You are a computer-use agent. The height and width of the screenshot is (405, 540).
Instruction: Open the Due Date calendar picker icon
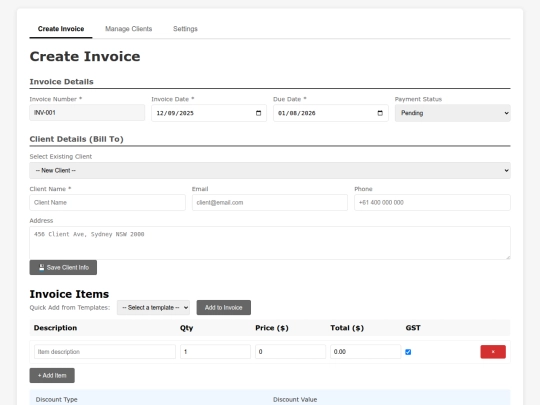pyautogui.click(x=380, y=113)
